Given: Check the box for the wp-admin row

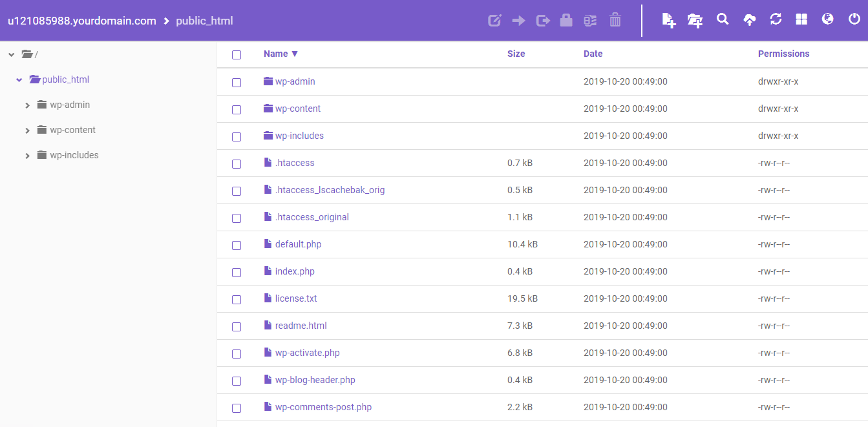Looking at the screenshot, I should click(237, 83).
